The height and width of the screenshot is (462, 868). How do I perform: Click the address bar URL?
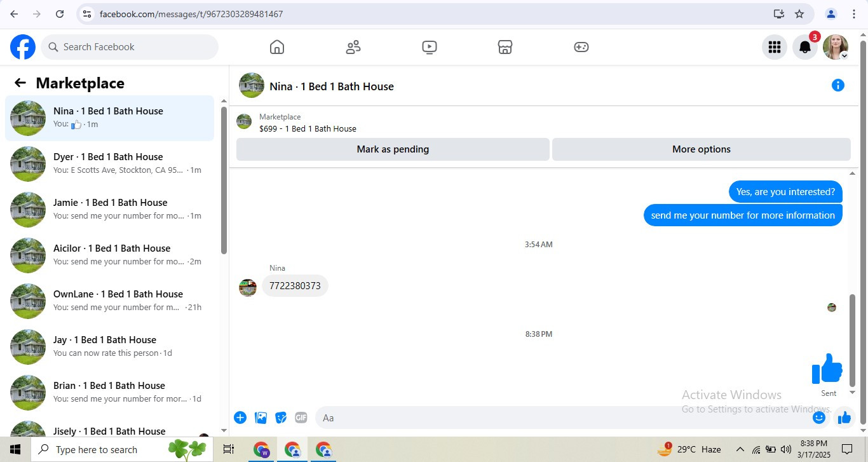pos(191,14)
